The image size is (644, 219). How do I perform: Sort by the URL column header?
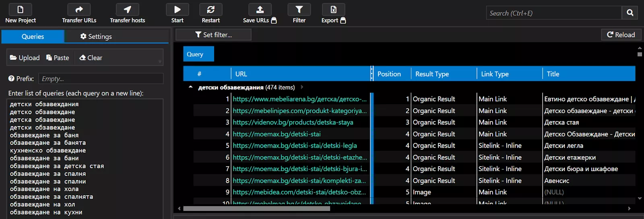tap(301, 74)
